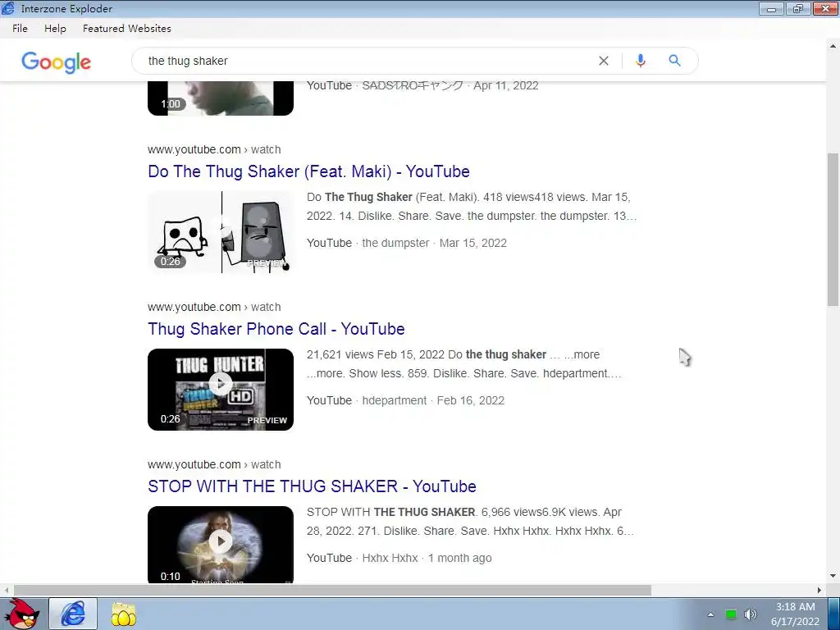The height and width of the screenshot is (630, 840).
Task: Open the File menu
Action: click(x=20, y=29)
